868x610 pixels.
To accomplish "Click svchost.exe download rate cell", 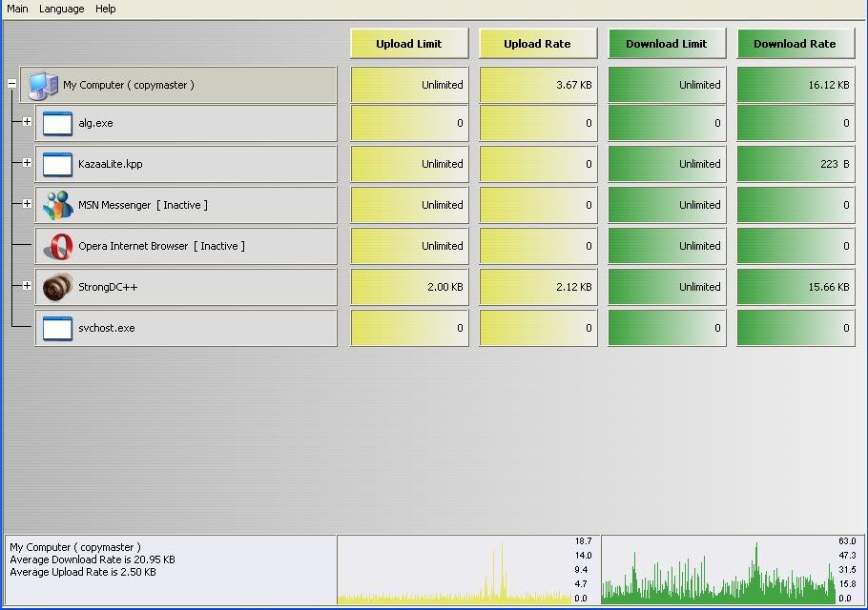I will (x=796, y=328).
